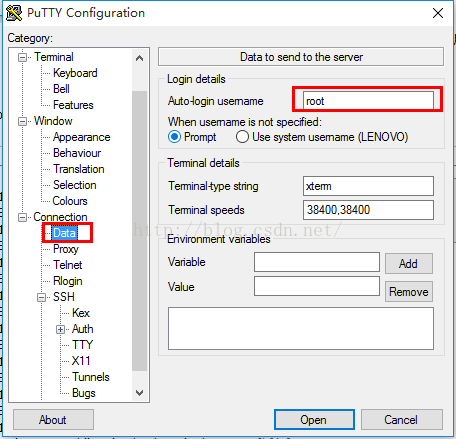
Task: Select Translation in the category tree
Action: [79, 169]
